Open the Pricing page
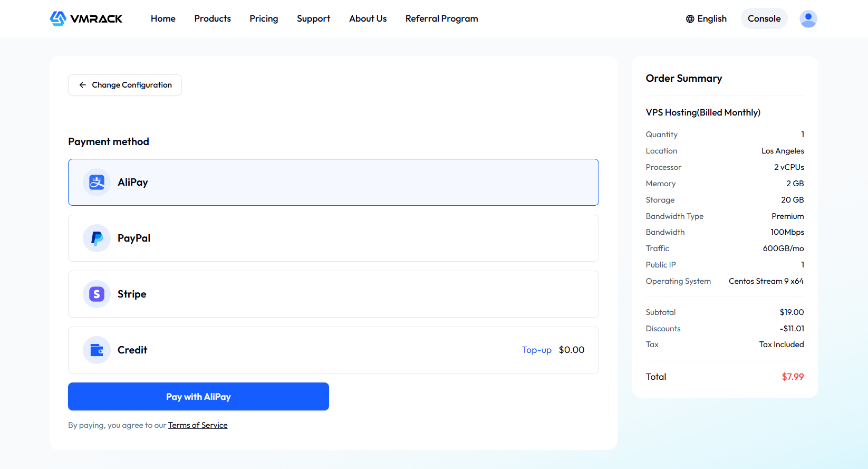Screen dimensions: 868x469 click(x=264, y=18)
